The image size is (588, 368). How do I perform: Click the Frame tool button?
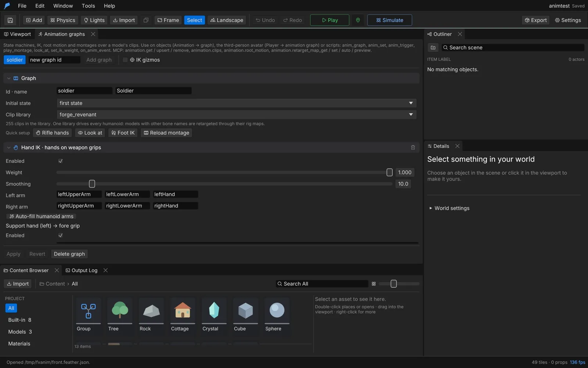click(168, 20)
